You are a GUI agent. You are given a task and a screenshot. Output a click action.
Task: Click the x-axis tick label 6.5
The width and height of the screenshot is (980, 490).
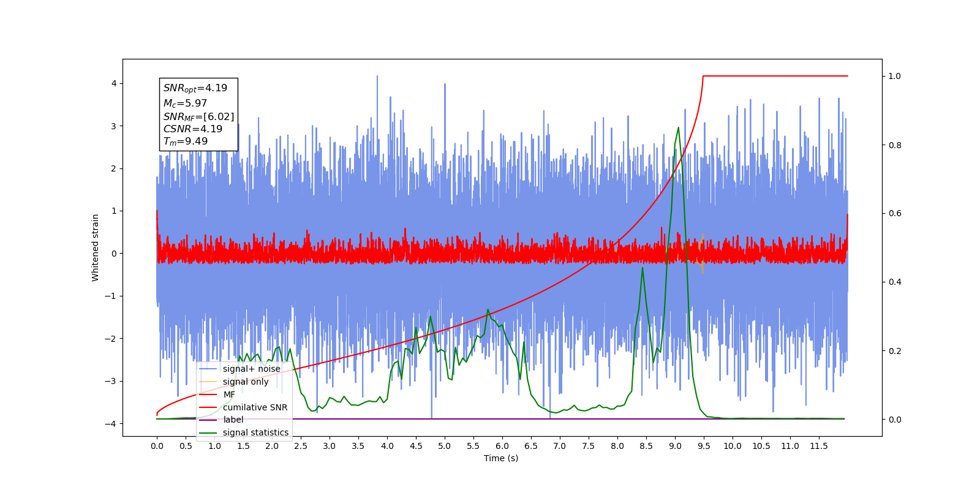pyautogui.click(x=531, y=446)
